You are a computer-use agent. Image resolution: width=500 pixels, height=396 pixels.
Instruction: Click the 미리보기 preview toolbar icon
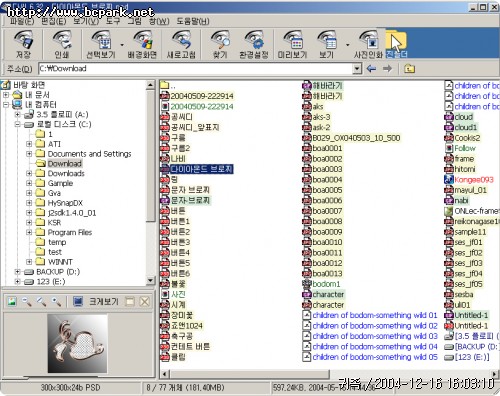(293, 44)
